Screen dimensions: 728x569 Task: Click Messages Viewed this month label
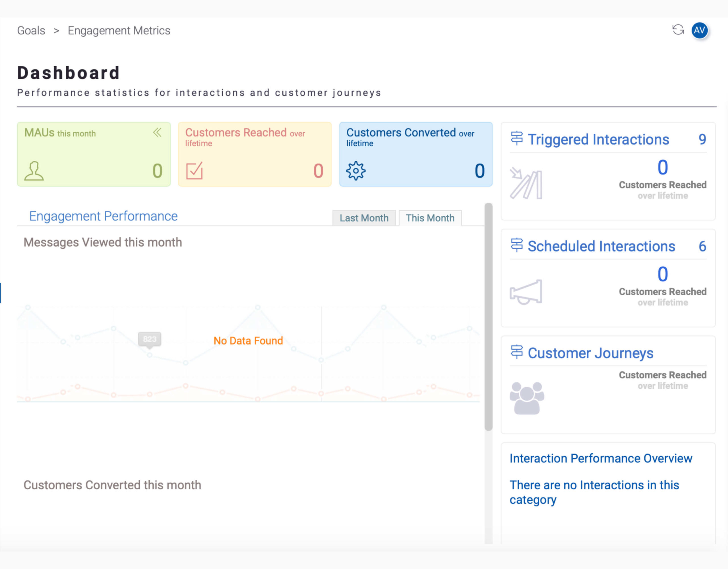coord(103,242)
